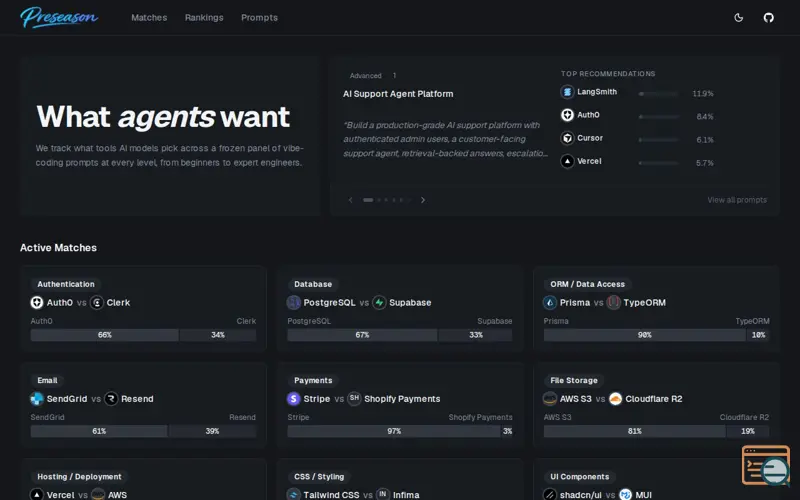Go to next prompt with right chevron
This screenshot has width=800, height=500.
click(422, 200)
